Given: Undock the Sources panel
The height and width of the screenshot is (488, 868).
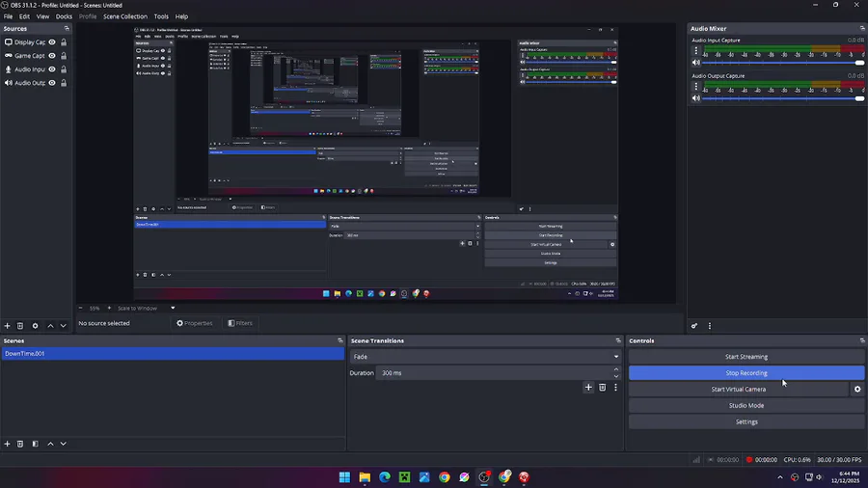Looking at the screenshot, I should coord(67,28).
